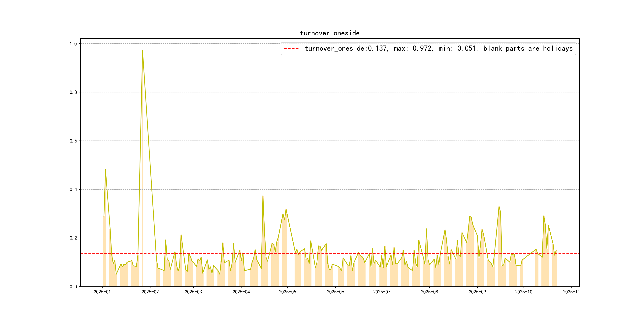Click the 0.0 y-axis tick label
Image resolution: width=644 pixels, height=322 pixels.
point(73,286)
